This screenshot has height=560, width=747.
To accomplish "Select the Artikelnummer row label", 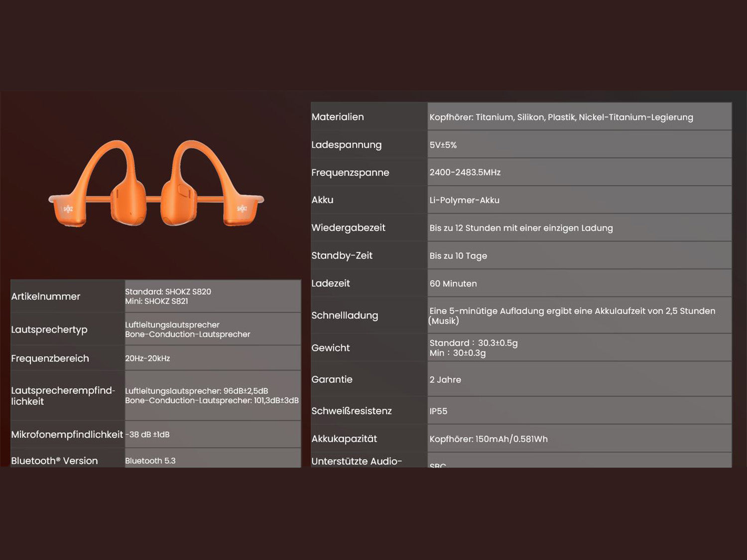I will (x=46, y=297).
